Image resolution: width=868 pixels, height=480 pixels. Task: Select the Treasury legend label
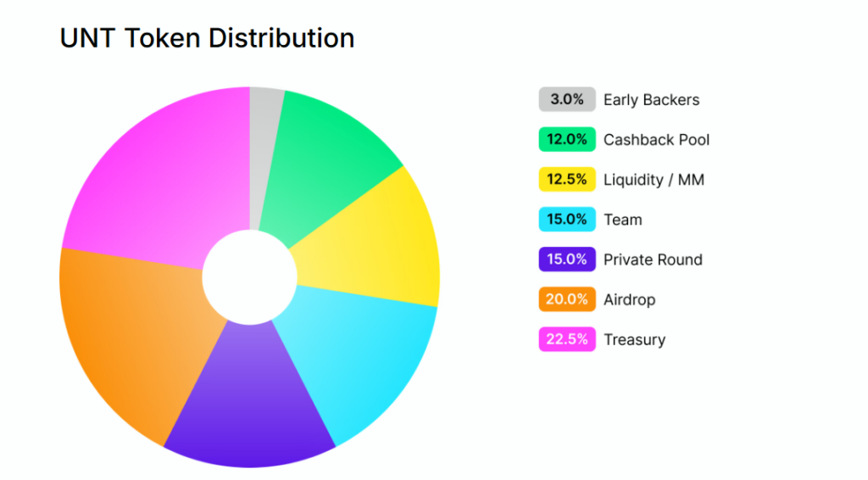[634, 339]
